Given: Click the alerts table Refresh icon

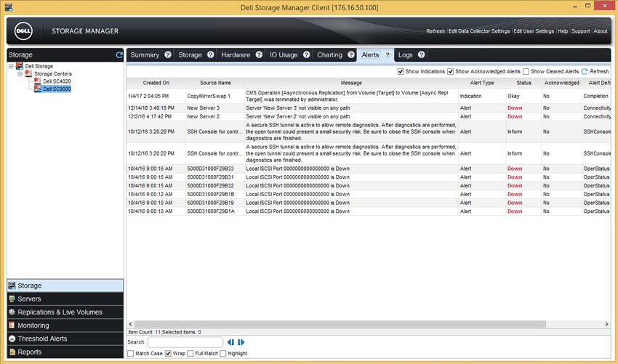Looking at the screenshot, I should (585, 71).
